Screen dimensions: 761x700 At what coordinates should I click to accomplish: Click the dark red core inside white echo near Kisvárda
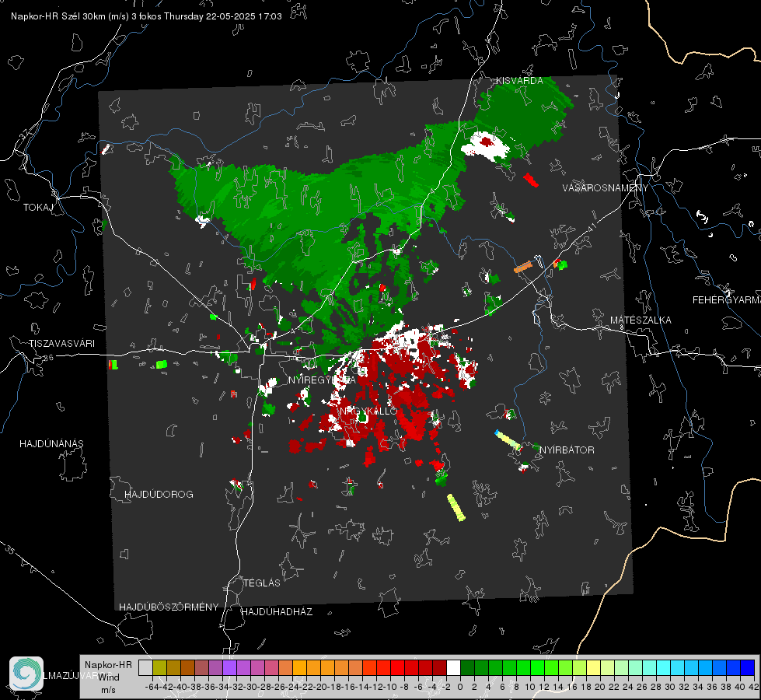pyautogui.click(x=486, y=142)
